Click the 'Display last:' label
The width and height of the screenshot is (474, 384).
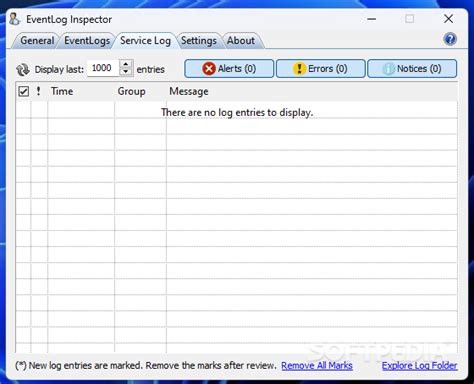click(x=59, y=69)
